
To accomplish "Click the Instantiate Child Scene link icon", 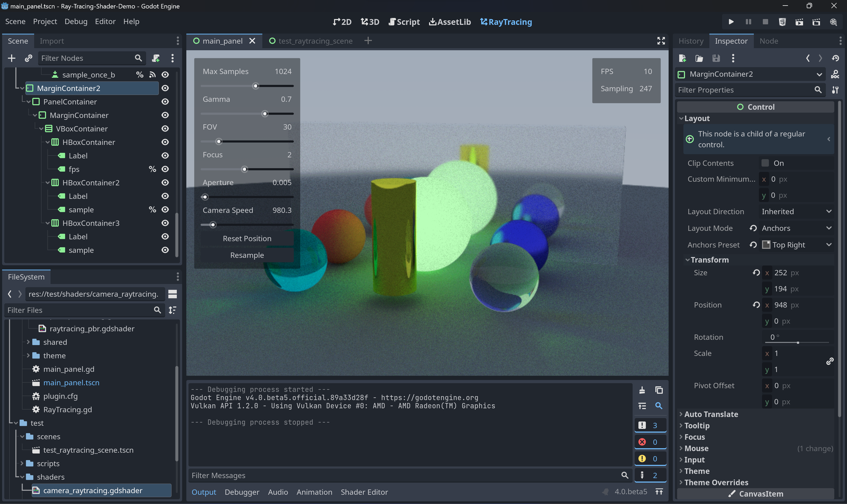I will click(x=29, y=58).
